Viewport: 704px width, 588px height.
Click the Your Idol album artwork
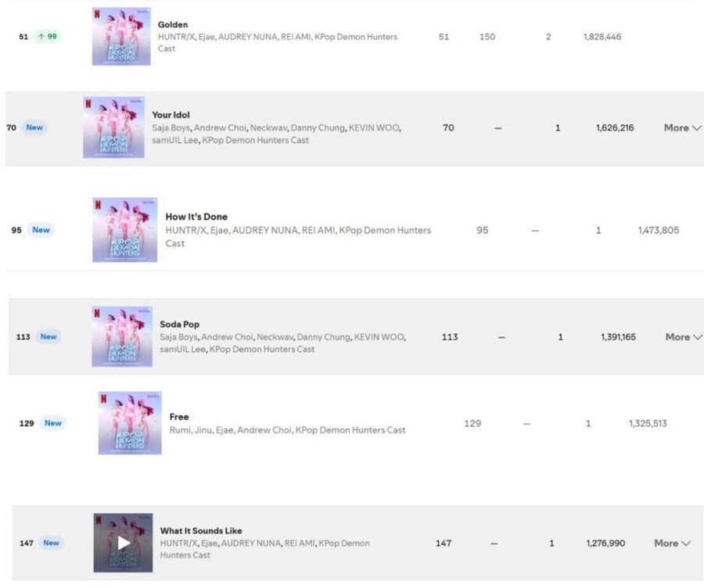pos(113,127)
